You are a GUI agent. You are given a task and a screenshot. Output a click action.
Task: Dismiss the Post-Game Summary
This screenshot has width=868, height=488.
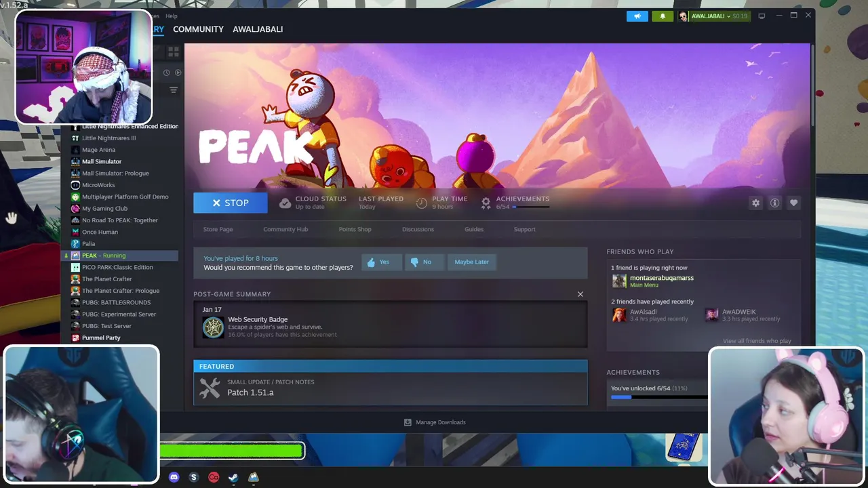(580, 294)
